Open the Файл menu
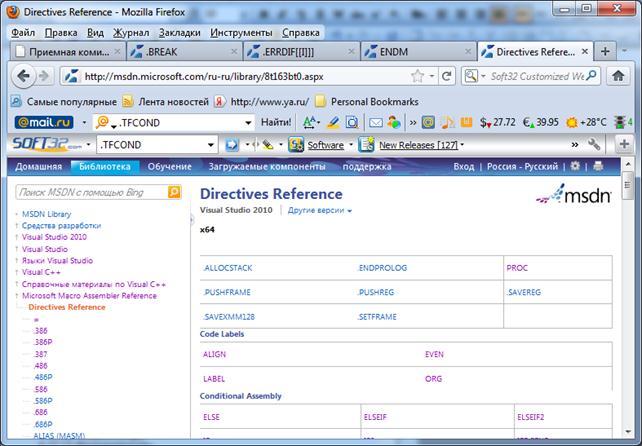Screen dimensions: 642x446 [x=23, y=32]
